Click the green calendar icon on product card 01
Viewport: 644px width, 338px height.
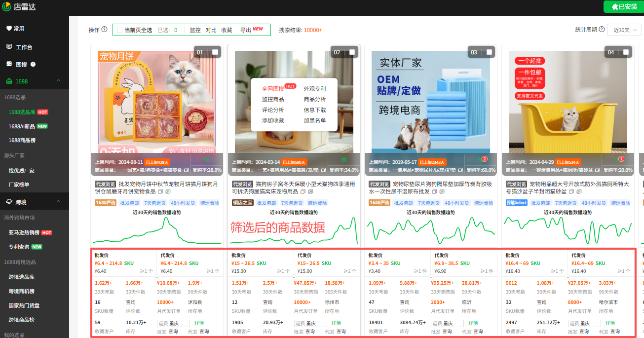pos(208,160)
